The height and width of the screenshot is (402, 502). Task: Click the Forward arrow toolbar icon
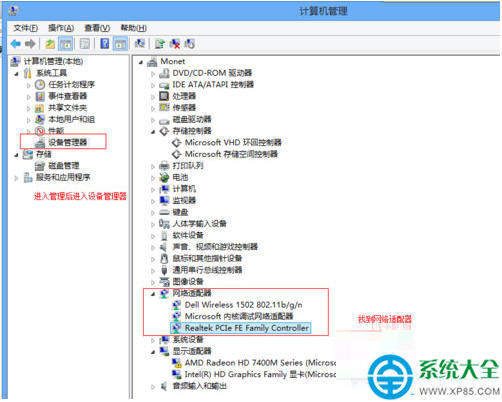click(x=30, y=44)
